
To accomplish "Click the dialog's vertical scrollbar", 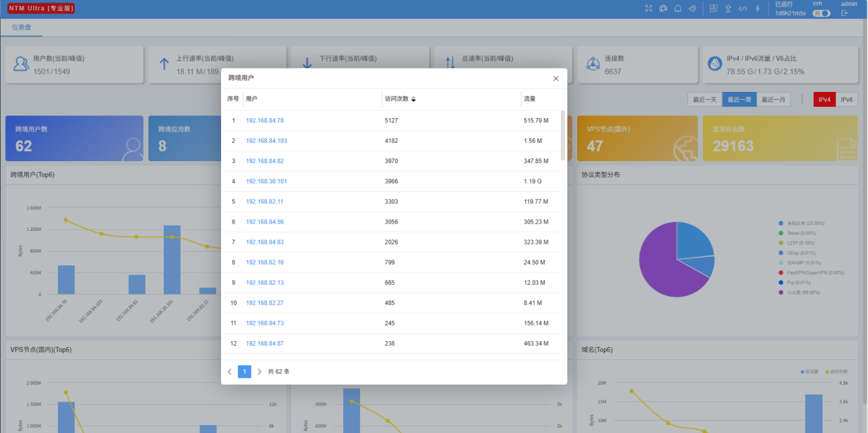I will (x=563, y=136).
